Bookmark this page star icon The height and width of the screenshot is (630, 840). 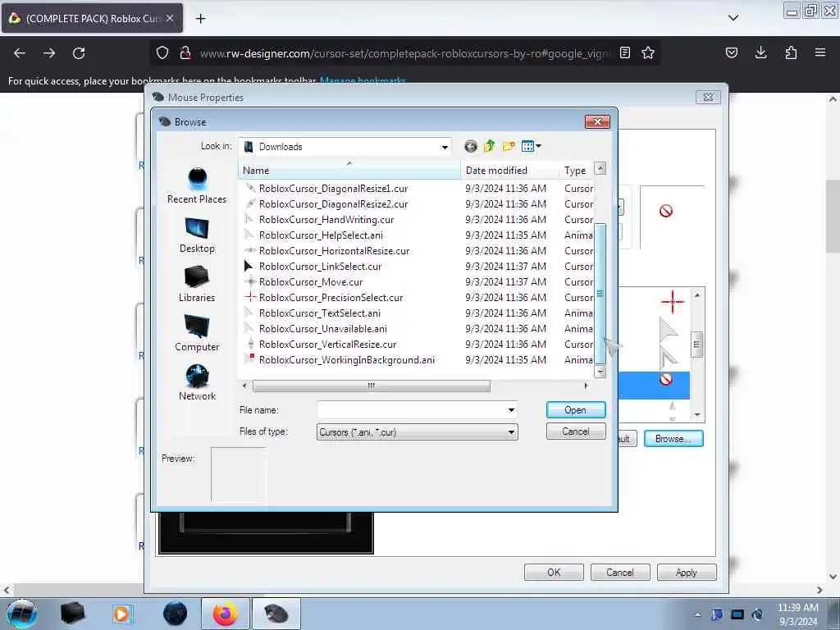coord(648,53)
